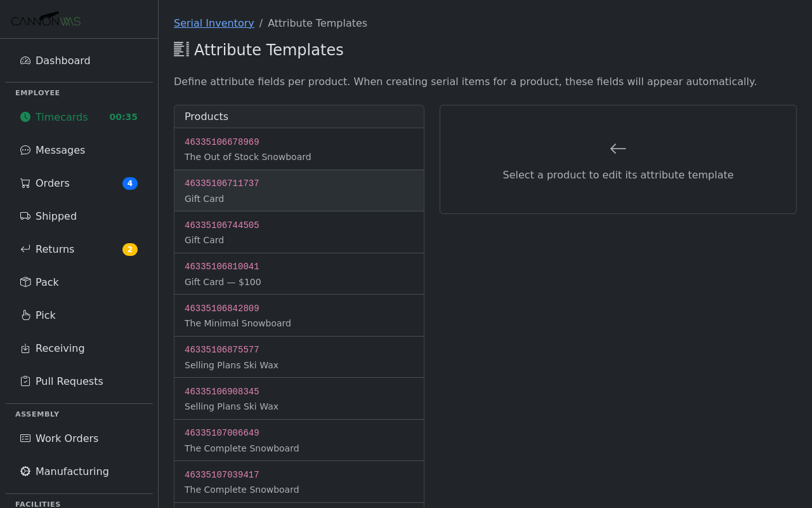Select The Out of Stock Snowboard product
Viewport: 812px width, 508px height.
[299, 149]
